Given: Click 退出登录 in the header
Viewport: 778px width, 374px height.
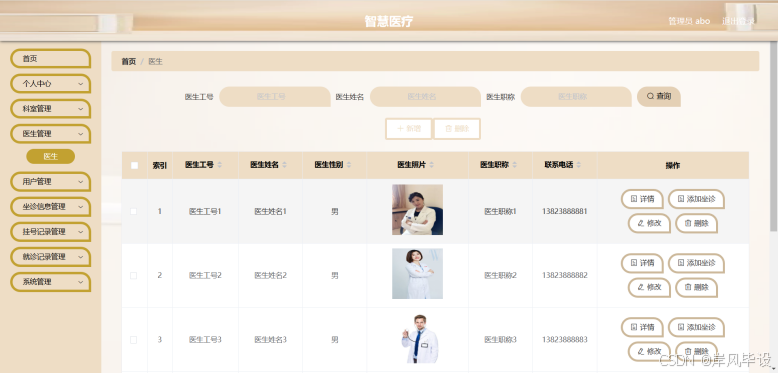Looking at the screenshot, I should 738,21.
